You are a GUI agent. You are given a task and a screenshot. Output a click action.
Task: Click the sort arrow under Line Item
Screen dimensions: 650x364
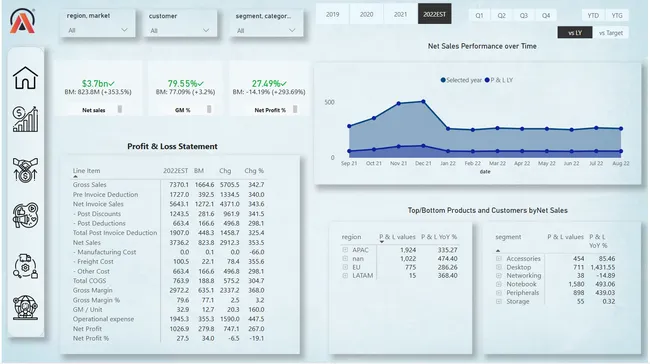[x=75, y=177]
